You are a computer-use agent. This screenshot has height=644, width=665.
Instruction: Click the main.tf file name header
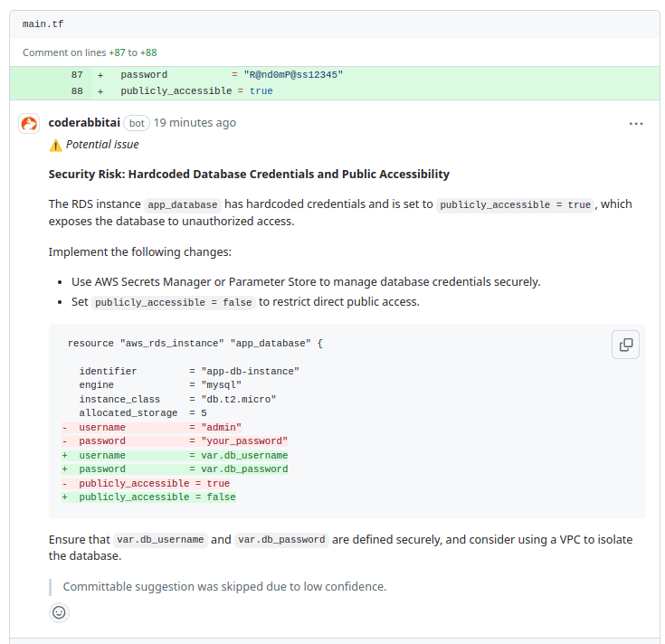click(x=43, y=24)
